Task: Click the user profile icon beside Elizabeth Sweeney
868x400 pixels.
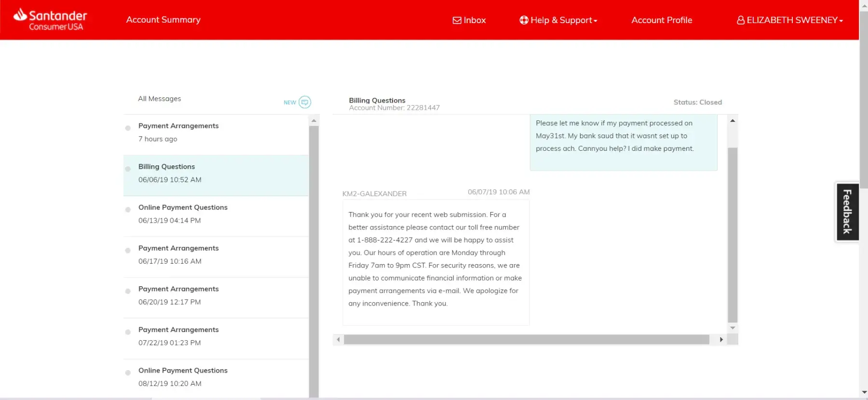Action: point(740,20)
